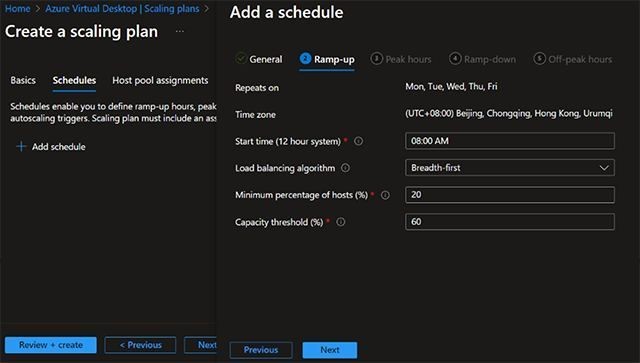The width and height of the screenshot is (640, 363).
Task: Open the Basics tab
Action: [23, 80]
